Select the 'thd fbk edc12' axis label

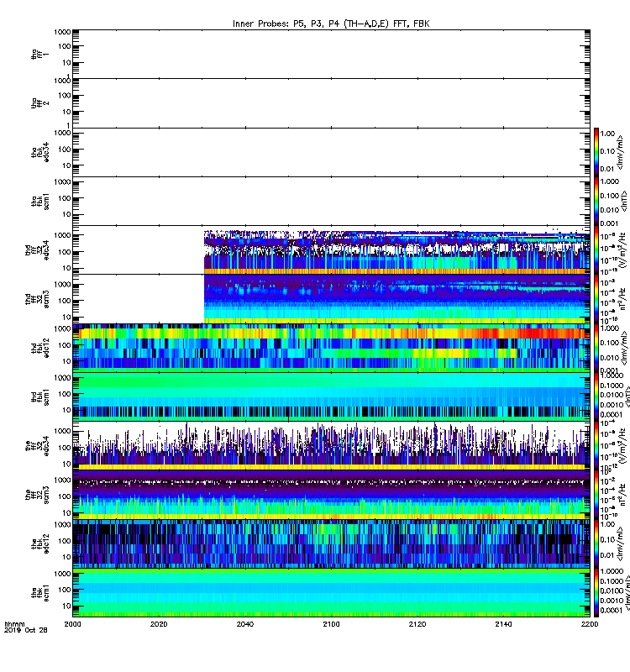39,348
